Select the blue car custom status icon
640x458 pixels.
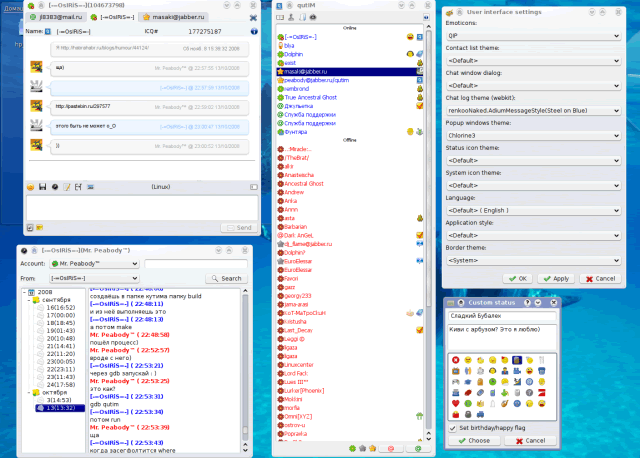480,414
